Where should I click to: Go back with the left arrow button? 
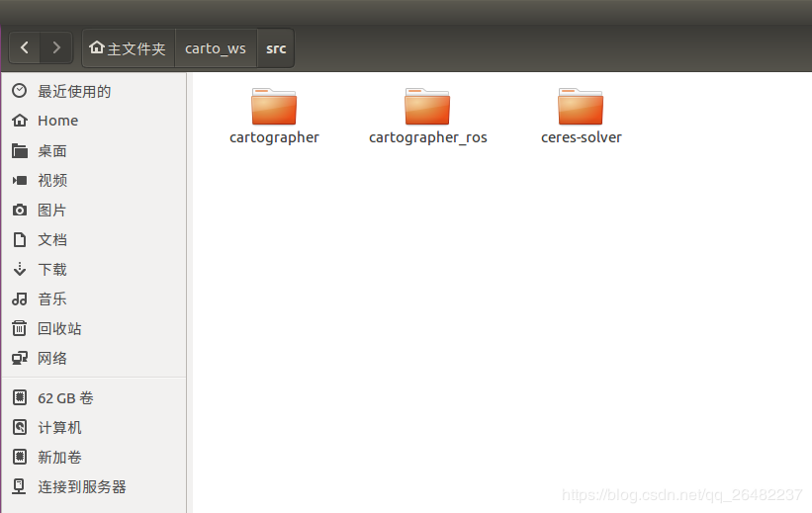coord(25,48)
